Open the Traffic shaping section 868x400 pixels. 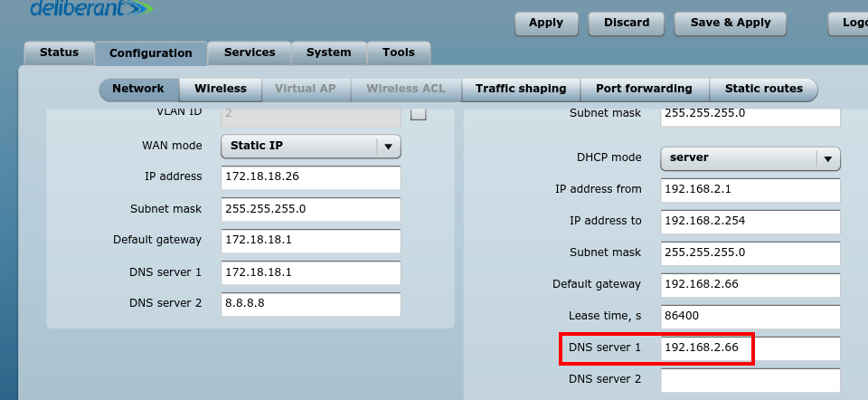521,90
